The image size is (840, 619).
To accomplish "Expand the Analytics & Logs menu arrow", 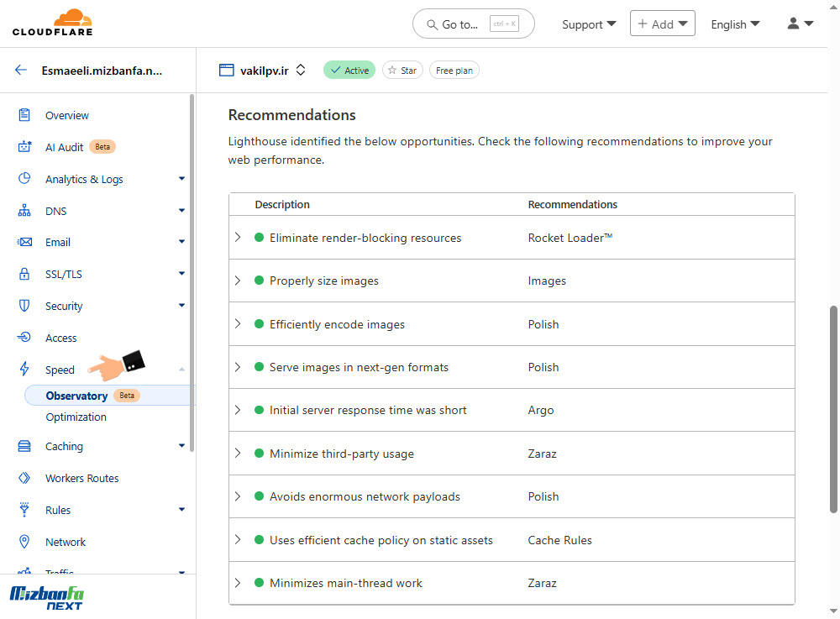I will 181,178.
